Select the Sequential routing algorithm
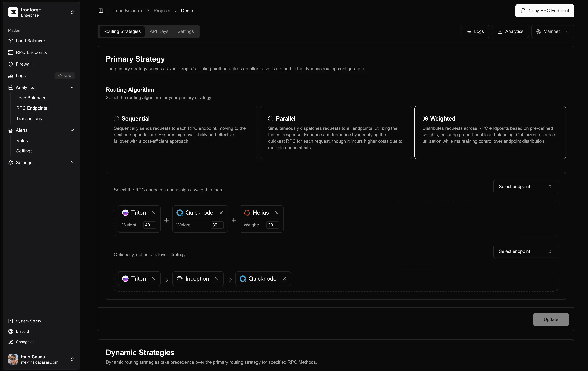Image resolution: width=588 pixels, height=371 pixels. coord(116,119)
